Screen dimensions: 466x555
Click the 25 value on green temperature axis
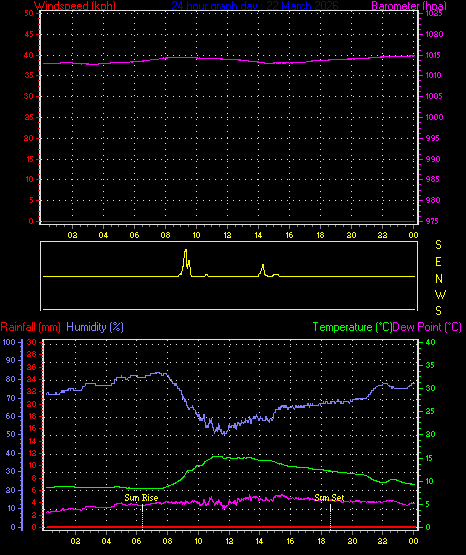(430, 411)
